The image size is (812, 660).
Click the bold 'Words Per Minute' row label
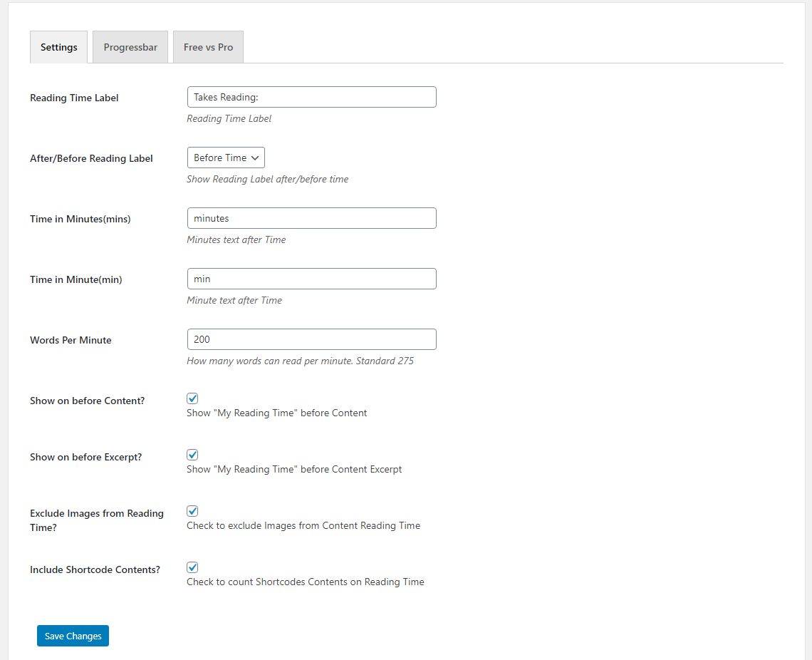pos(71,340)
